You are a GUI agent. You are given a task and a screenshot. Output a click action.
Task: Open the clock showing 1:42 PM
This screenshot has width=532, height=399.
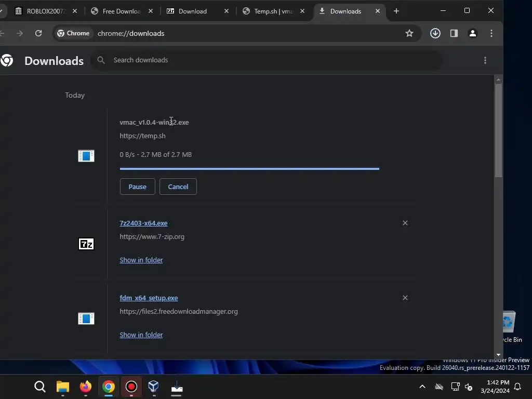tap(495, 387)
